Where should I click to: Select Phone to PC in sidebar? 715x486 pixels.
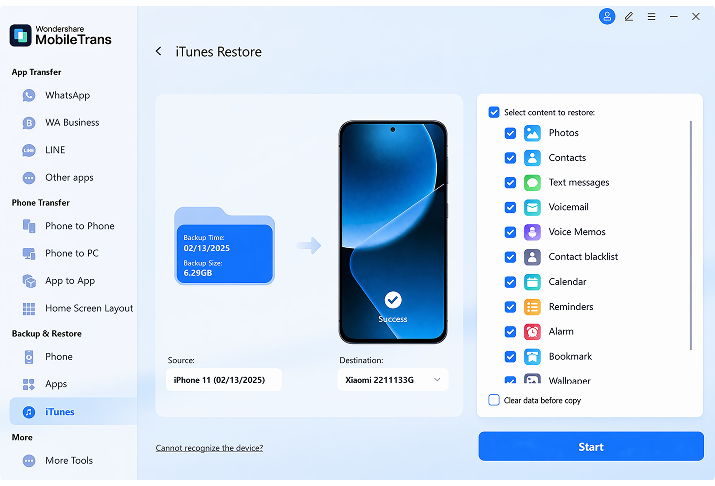73,253
